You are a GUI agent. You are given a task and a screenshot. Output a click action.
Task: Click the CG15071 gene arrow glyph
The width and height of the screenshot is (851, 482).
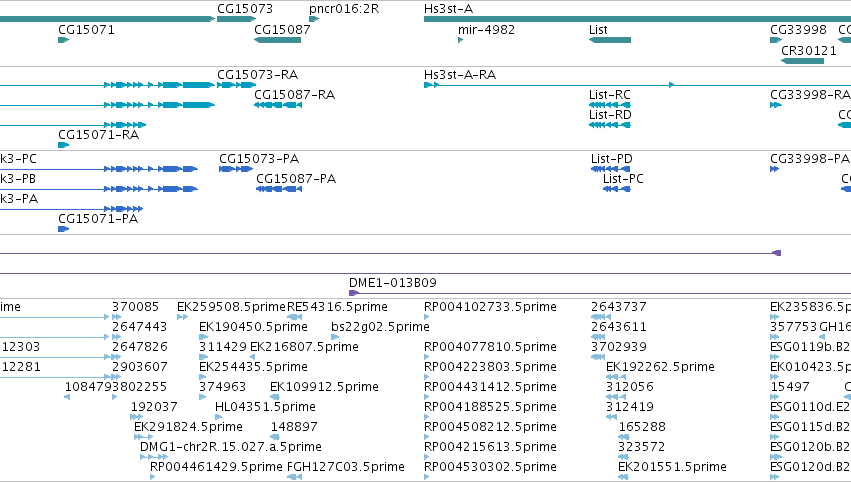pyautogui.click(x=63, y=40)
